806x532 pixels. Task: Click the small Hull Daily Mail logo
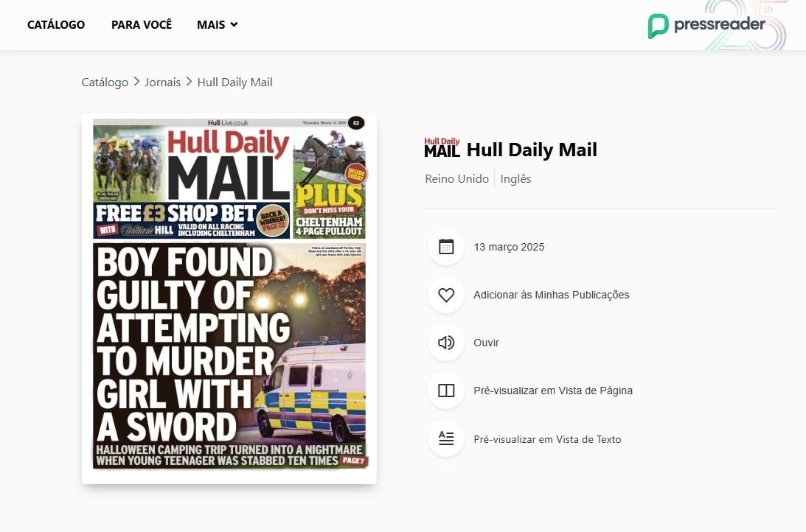[x=442, y=148]
